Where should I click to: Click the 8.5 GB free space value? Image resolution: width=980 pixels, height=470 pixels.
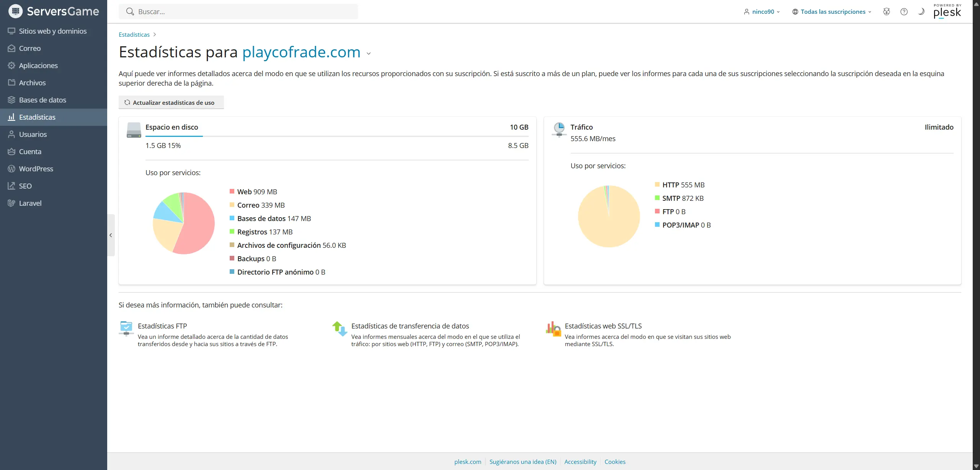click(518, 145)
